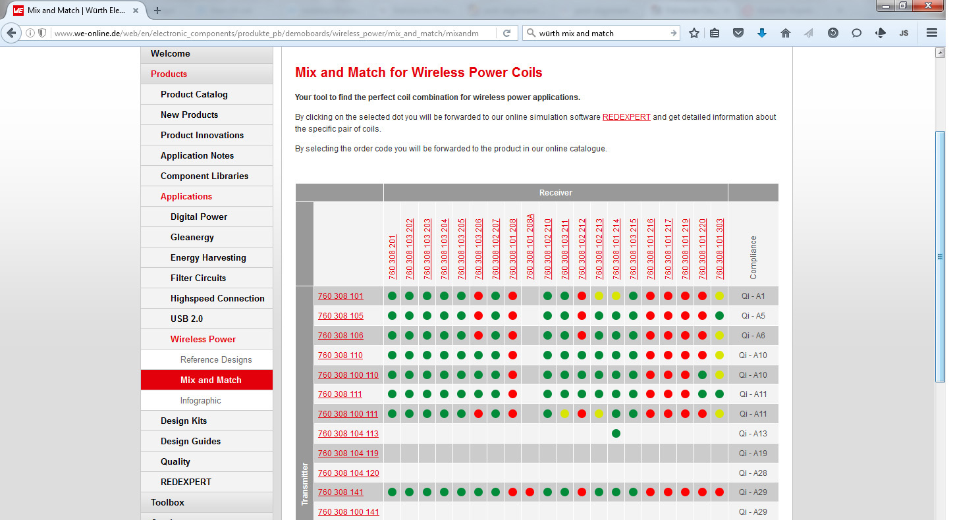
Task: Click yellow dot at 760 308 101 / 101 303
Action: click(719, 296)
